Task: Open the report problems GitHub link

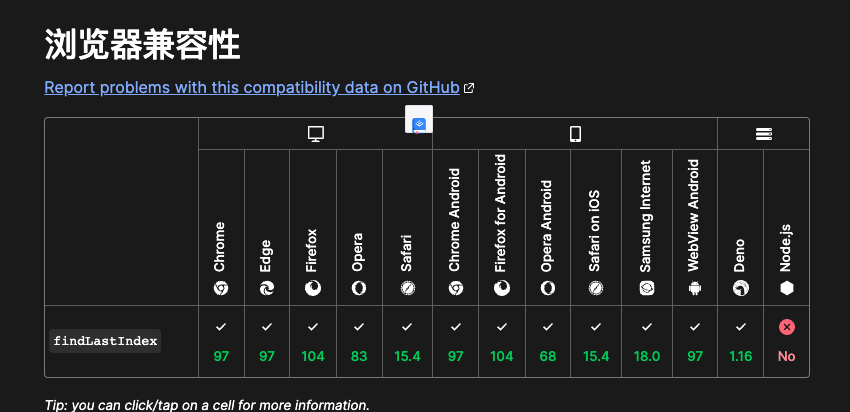Action: click(x=252, y=87)
